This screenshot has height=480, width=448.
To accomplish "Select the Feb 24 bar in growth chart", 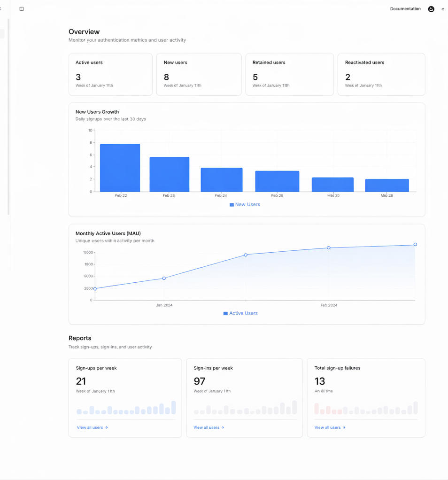I will tap(221, 179).
